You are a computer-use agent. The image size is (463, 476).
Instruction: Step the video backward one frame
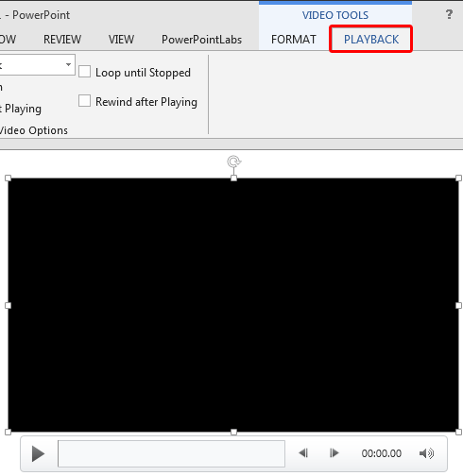[x=303, y=453]
